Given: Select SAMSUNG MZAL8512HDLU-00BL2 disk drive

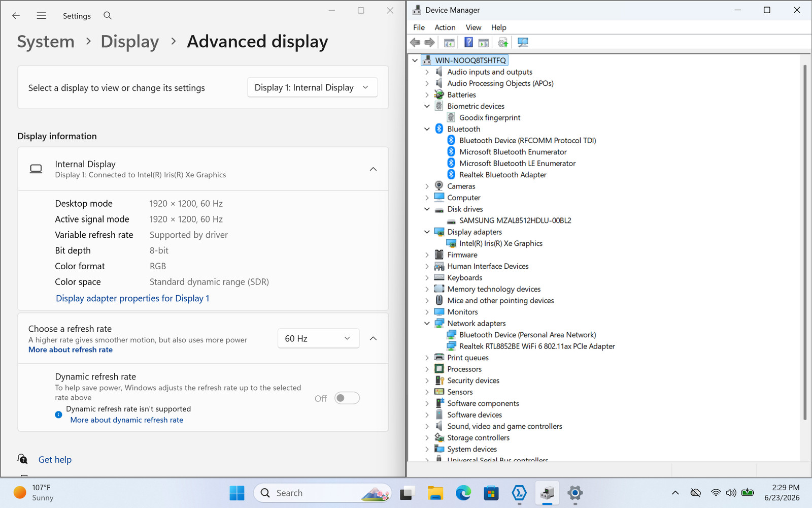Looking at the screenshot, I should coord(515,220).
